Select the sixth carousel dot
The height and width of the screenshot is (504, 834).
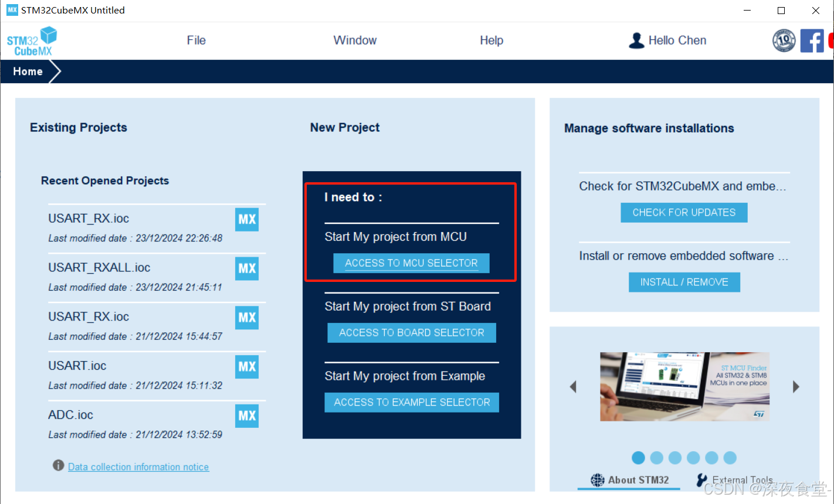coord(730,458)
